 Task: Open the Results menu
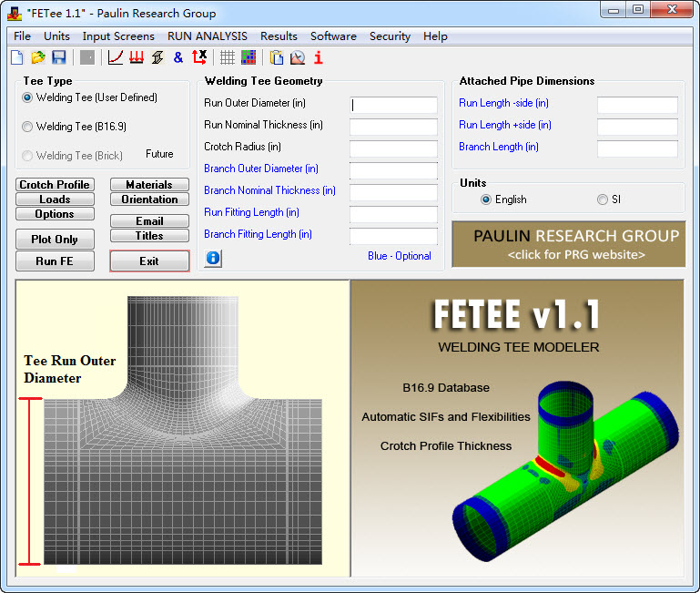coord(279,36)
